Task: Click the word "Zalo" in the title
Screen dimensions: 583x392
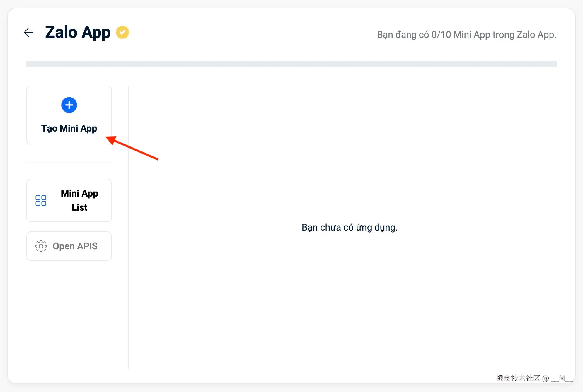Action: point(61,32)
